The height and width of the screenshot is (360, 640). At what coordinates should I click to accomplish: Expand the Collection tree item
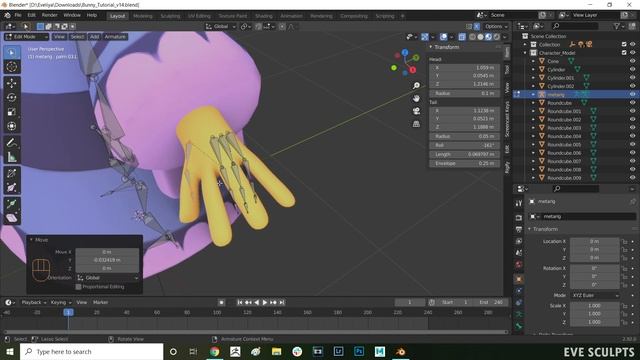[x=525, y=44]
